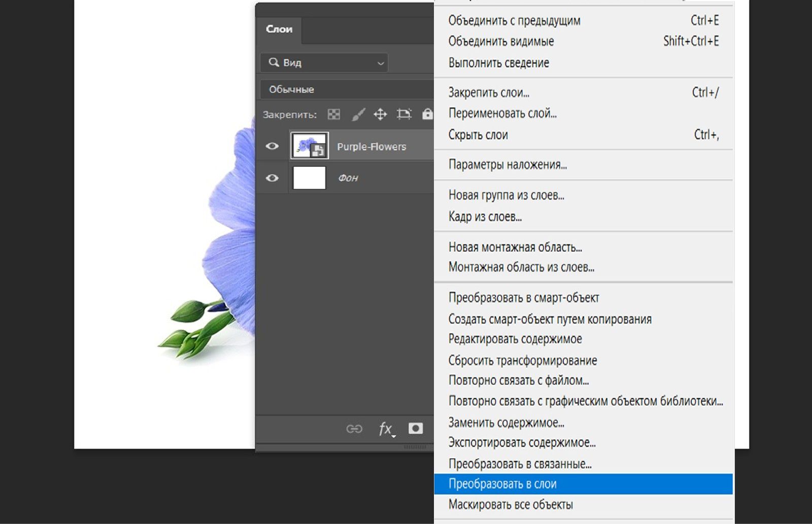
Task: Click the Purple-Flowers smart object thumbnail
Action: coord(309,146)
